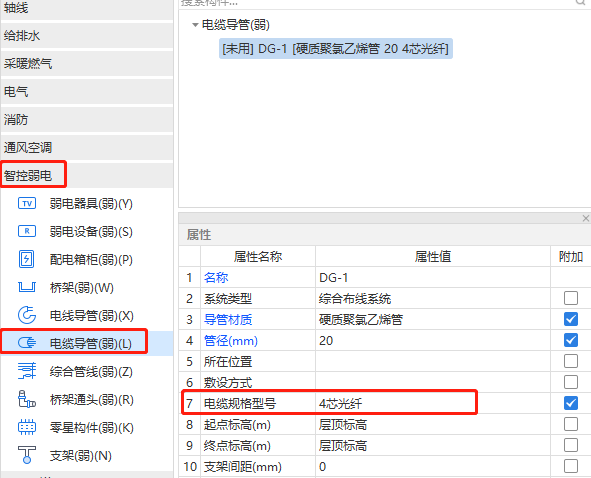Open 电线导管(弱)(X) component type
The height and width of the screenshot is (478, 591).
[92, 316]
